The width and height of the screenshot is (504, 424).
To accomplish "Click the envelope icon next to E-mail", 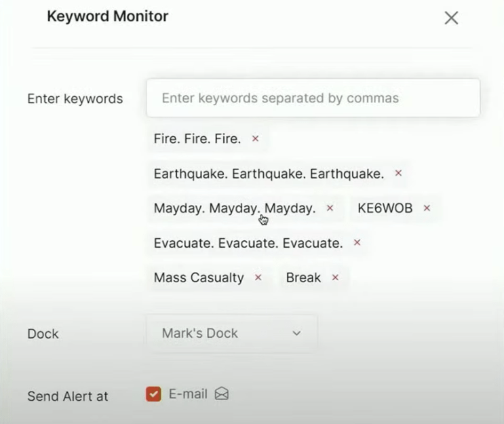I will click(x=222, y=394).
